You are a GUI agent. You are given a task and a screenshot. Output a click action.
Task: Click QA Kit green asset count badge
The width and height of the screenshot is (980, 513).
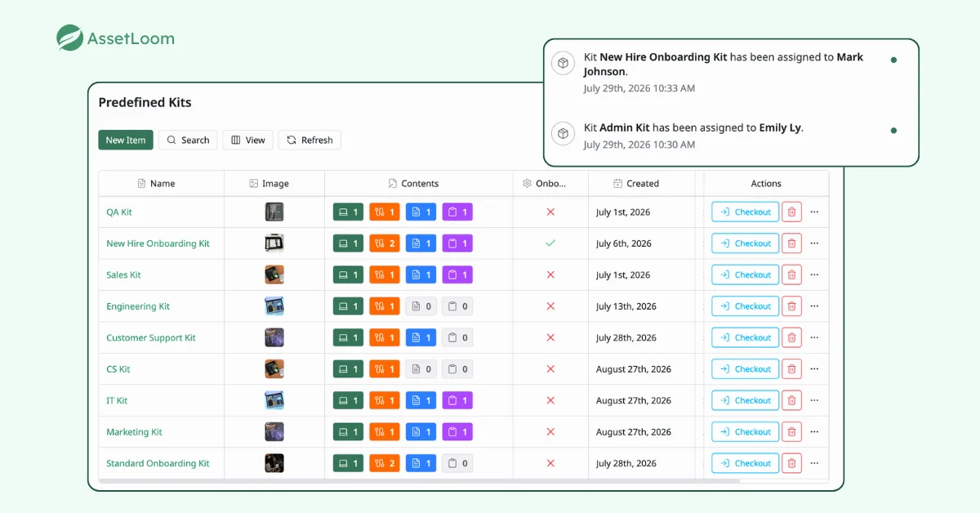point(348,212)
